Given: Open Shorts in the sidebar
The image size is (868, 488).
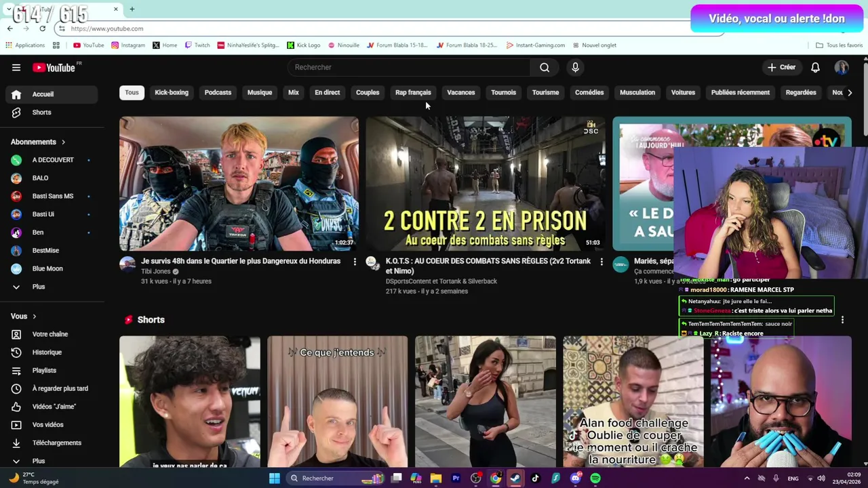Looking at the screenshot, I should pos(52,113).
